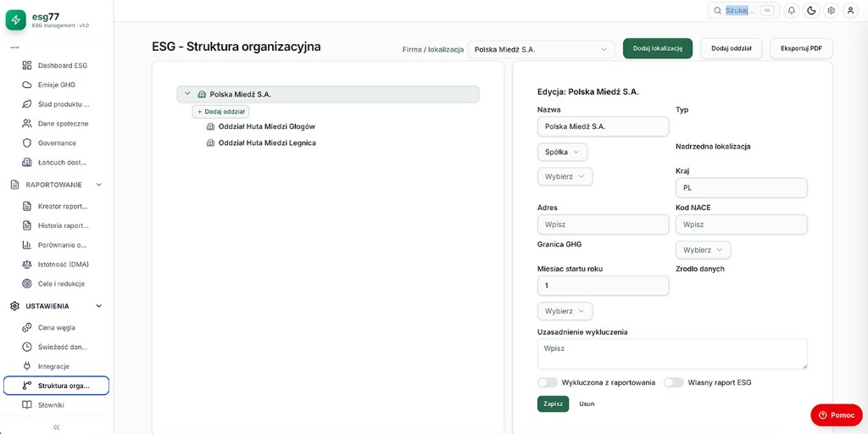Click building icon of Legnica branch
868x434 pixels.
coord(210,142)
